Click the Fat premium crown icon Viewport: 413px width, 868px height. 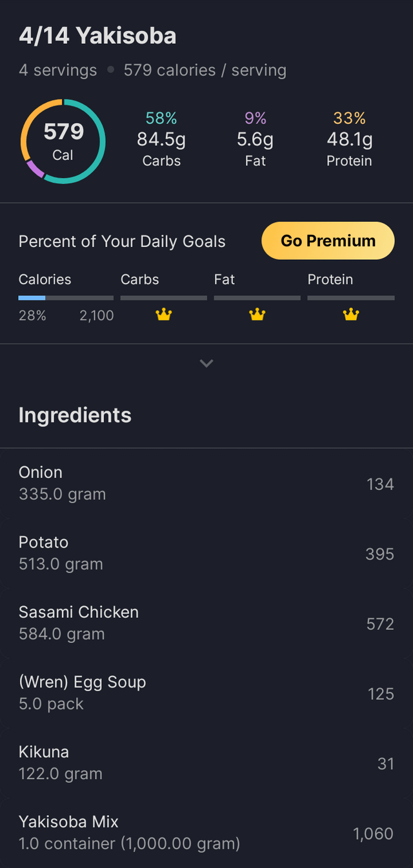click(x=257, y=315)
